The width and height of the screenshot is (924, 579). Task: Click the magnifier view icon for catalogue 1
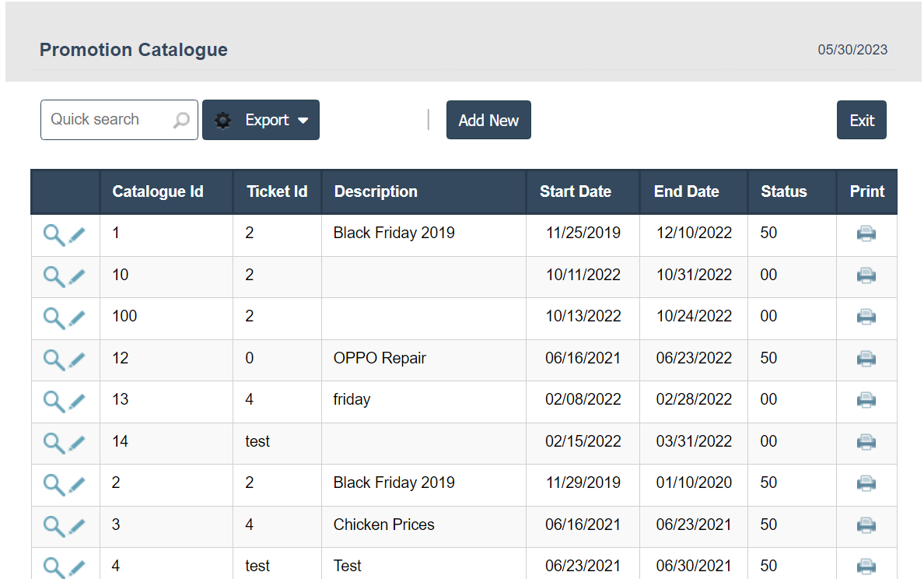[x=54, y=234]
